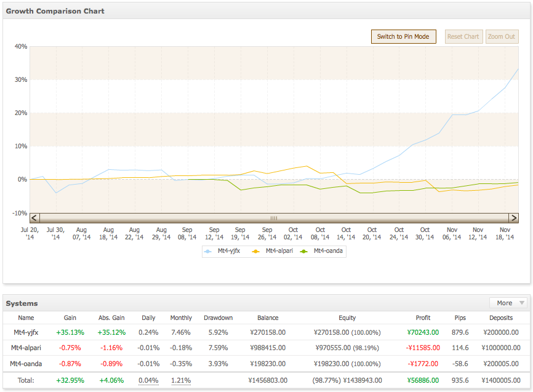The image size is (533, 392).
Task: Click the Zoom Out button
Action: coord(502,36)
